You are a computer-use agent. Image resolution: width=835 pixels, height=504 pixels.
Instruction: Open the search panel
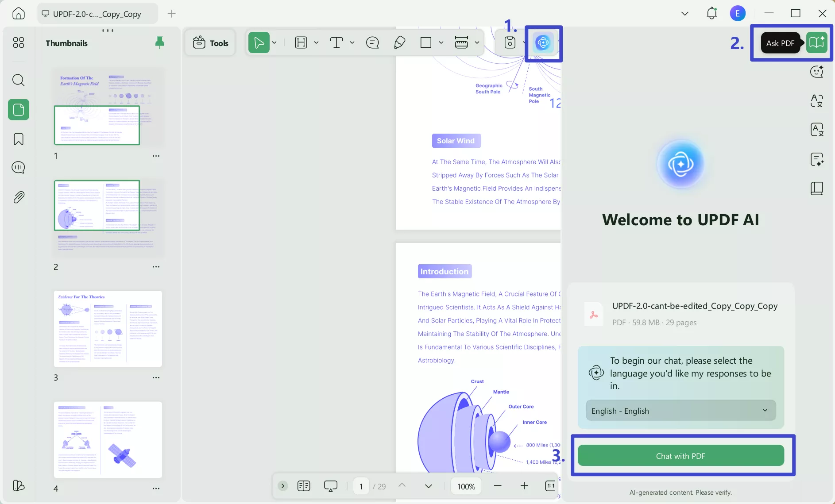18,80
